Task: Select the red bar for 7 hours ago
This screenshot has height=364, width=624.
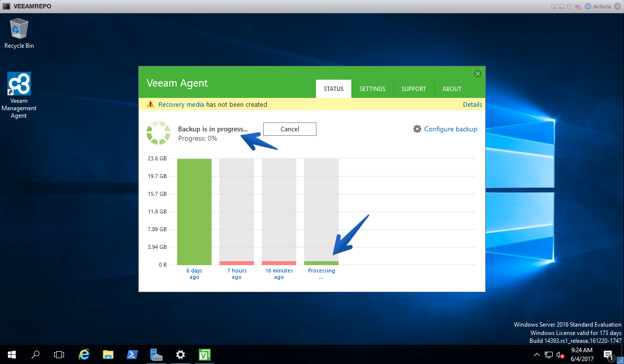Action: click(237, 263)
